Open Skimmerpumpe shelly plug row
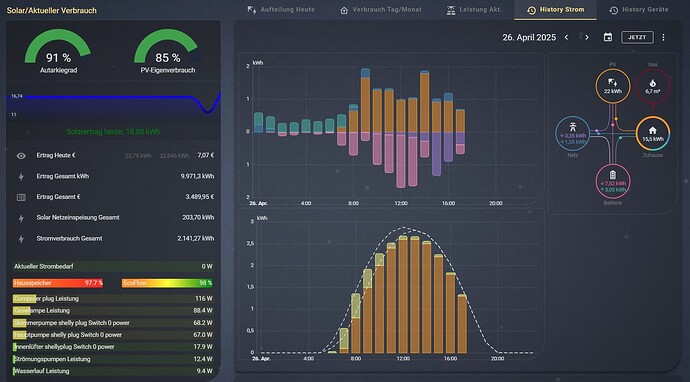Screen dimensions: 690x382 tap(113, 323)
